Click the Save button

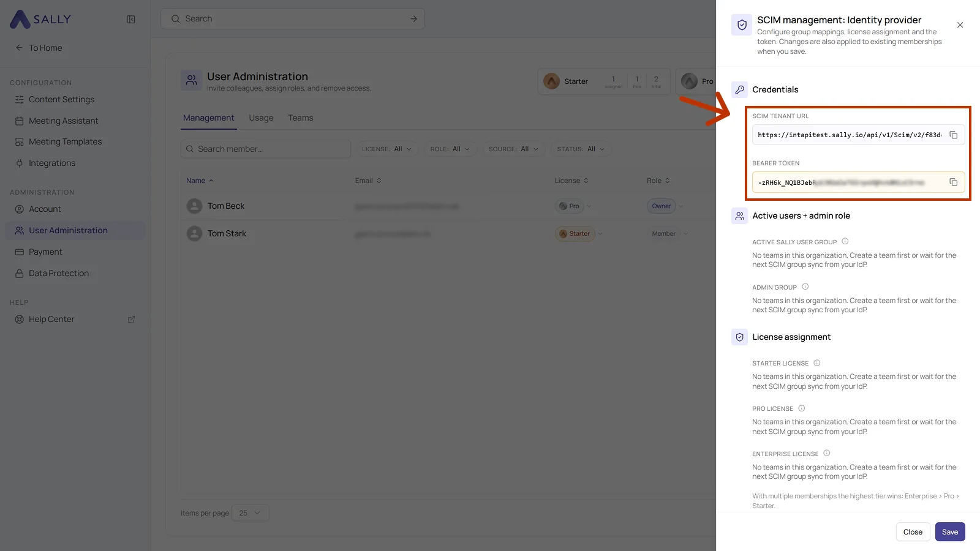pyautogui.click(x=950, y=531)
